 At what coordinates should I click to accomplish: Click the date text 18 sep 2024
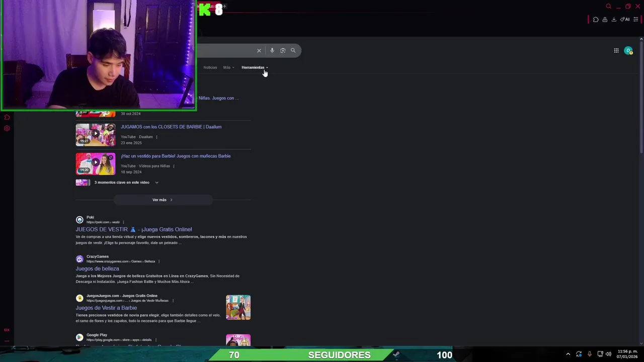pyautogui.click(x=131, y=172)
